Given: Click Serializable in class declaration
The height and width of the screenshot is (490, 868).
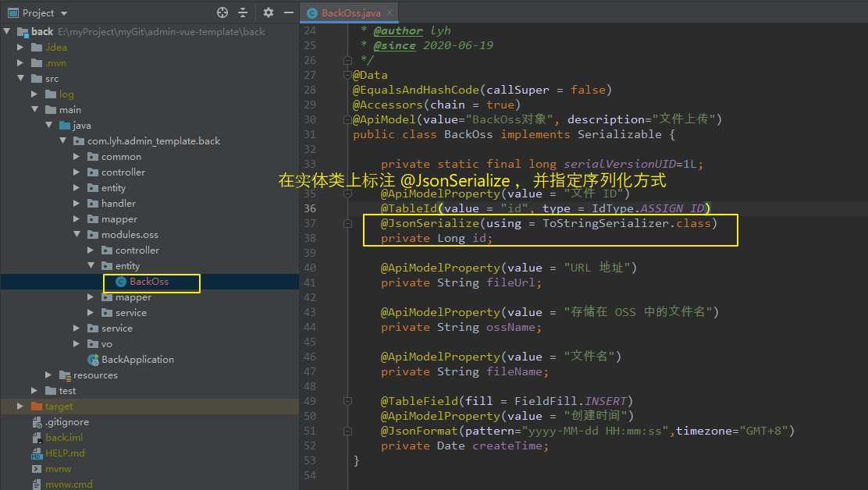Looking at the screenshot, I should pos(620,134).
